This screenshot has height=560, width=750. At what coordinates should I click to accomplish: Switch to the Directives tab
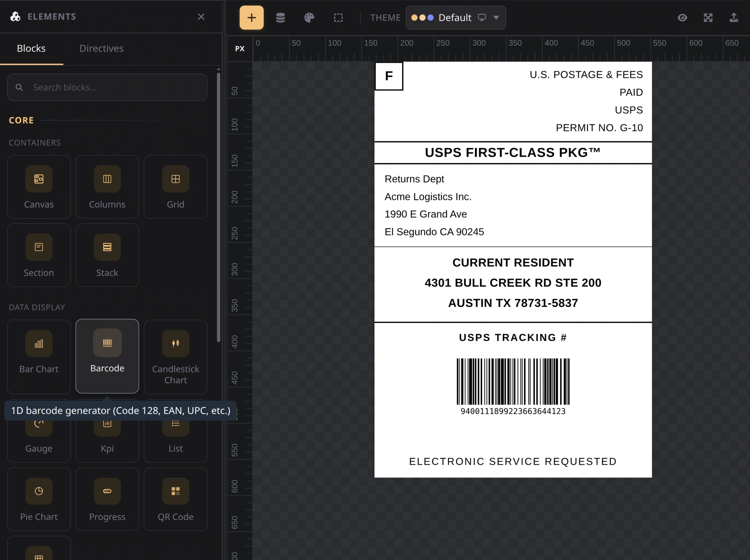pyautogui.click(x=101, y=48)
